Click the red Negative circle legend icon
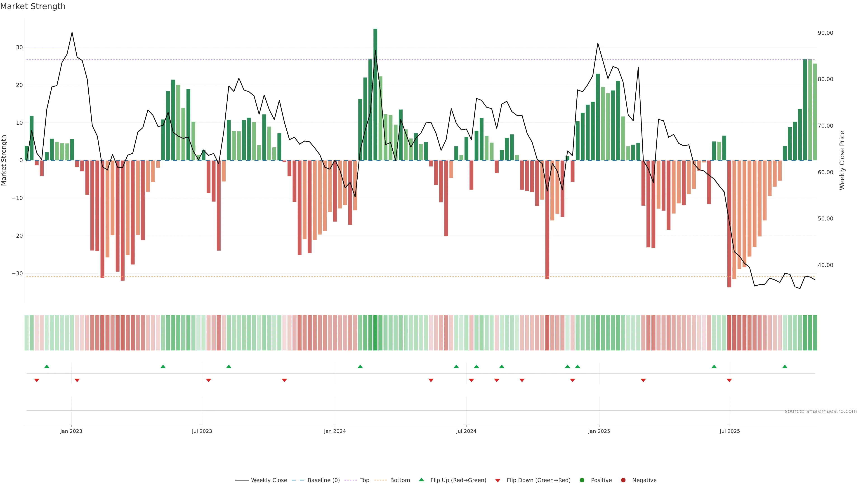This screenshot has width=868, height=488. pyautogui.click(x=623, y=480)
